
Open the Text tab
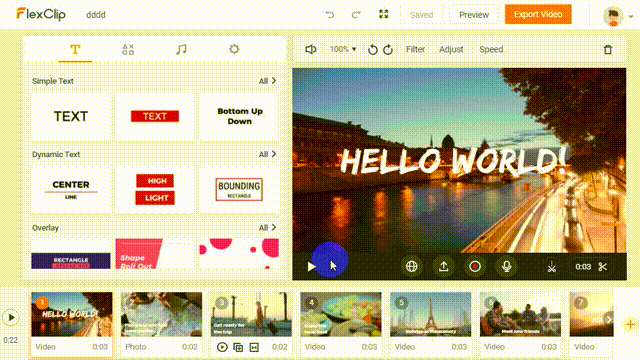tap(75, 49)
